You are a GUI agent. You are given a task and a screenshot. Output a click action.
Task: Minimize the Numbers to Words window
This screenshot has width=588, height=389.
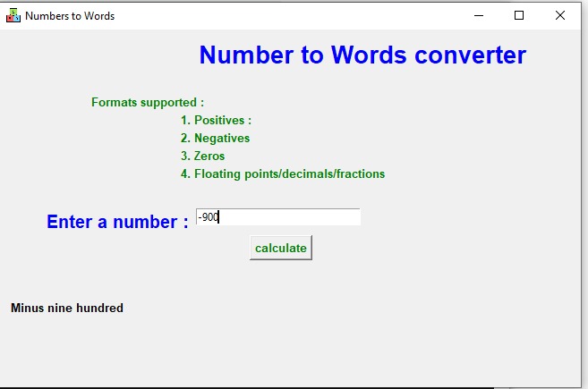coord(479,15)
